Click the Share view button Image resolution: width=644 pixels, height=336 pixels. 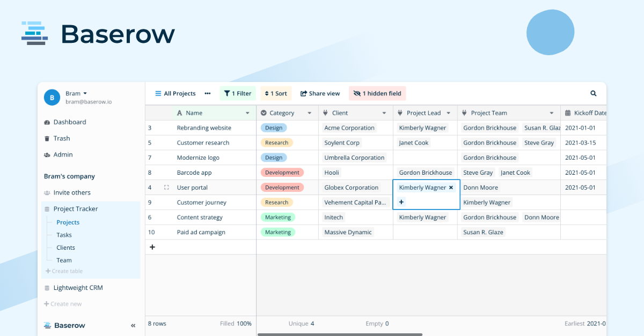(320, 93)
